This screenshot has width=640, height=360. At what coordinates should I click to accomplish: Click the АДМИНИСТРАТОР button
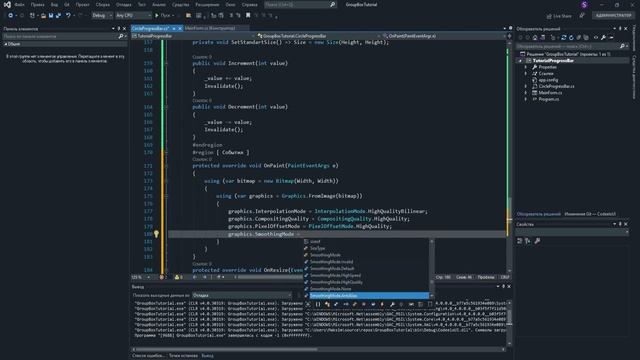(x=613, y=16)
